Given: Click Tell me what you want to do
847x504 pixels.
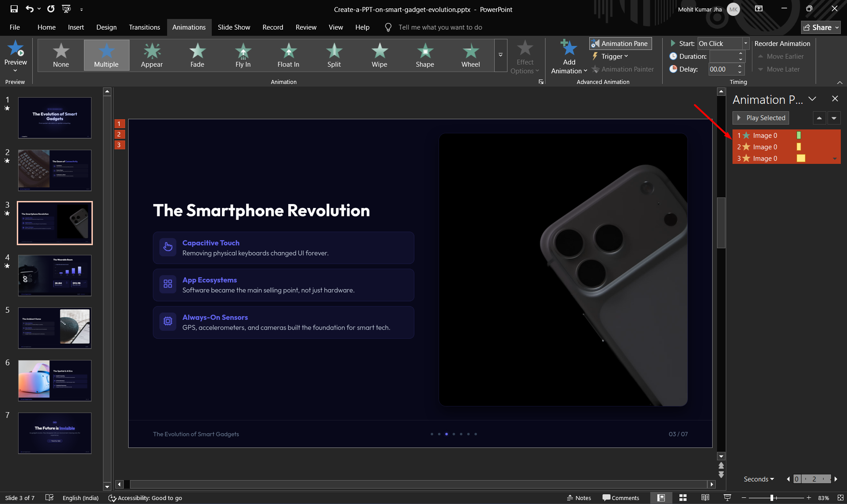Looking at the screenshot, I should 440,27.
